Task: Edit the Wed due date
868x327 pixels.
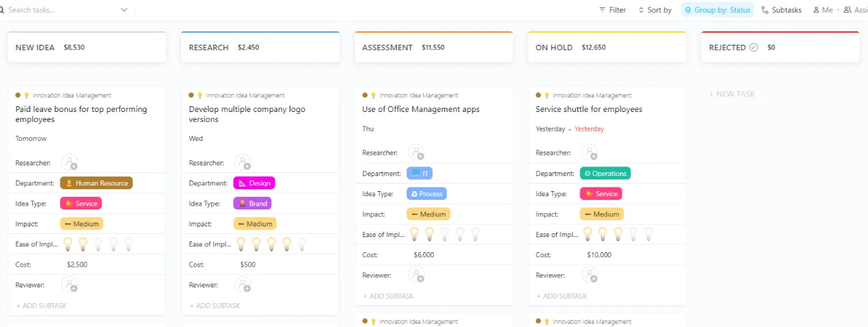Action: 196,138
